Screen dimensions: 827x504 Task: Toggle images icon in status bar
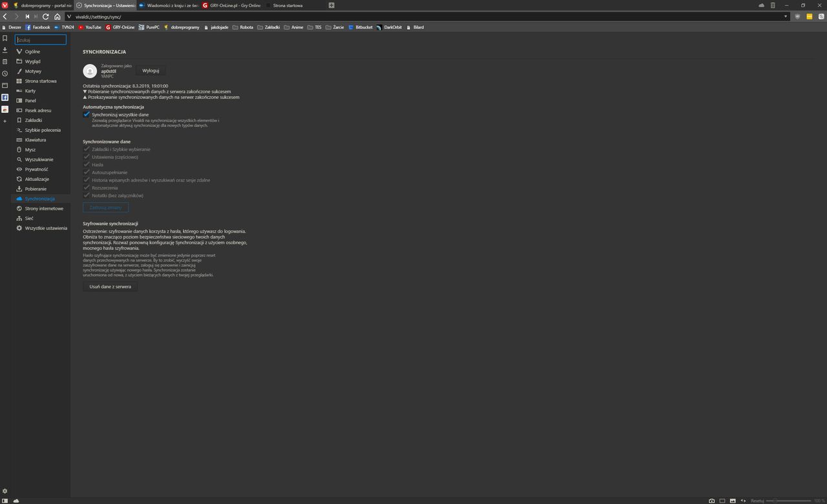click(x=733, y=501)
